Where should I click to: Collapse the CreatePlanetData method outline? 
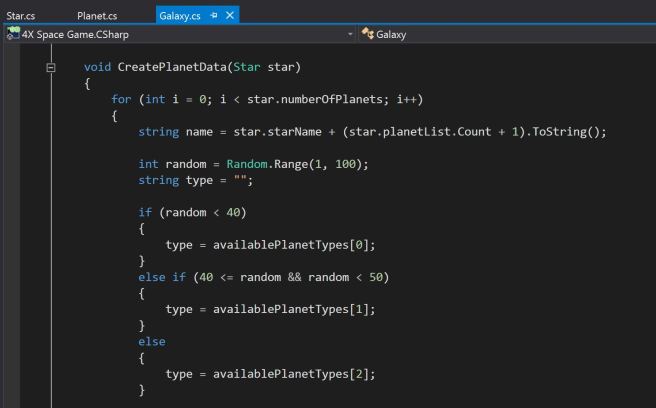[50, 68]
